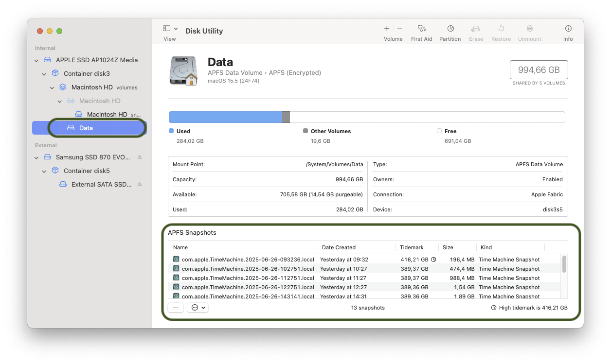
Task: Click the white Free storage bar segment
Action: click(427, 117)
